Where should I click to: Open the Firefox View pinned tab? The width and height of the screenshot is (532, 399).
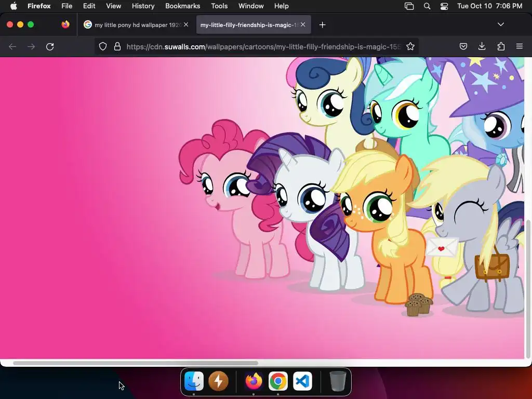65,24
